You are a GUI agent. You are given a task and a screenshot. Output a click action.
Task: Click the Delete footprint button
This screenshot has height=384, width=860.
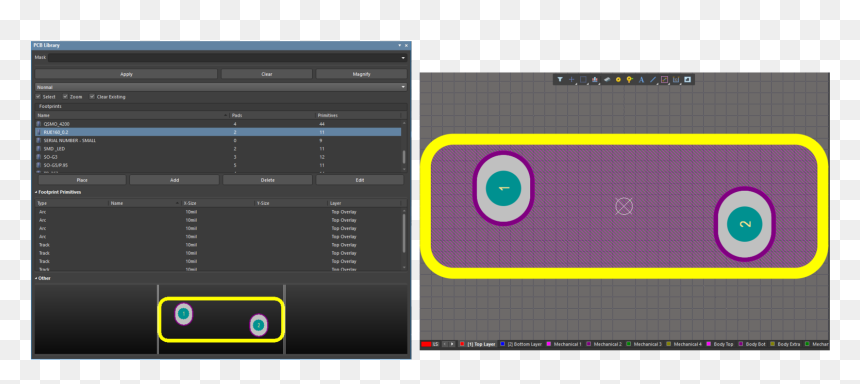coord(268,180)
